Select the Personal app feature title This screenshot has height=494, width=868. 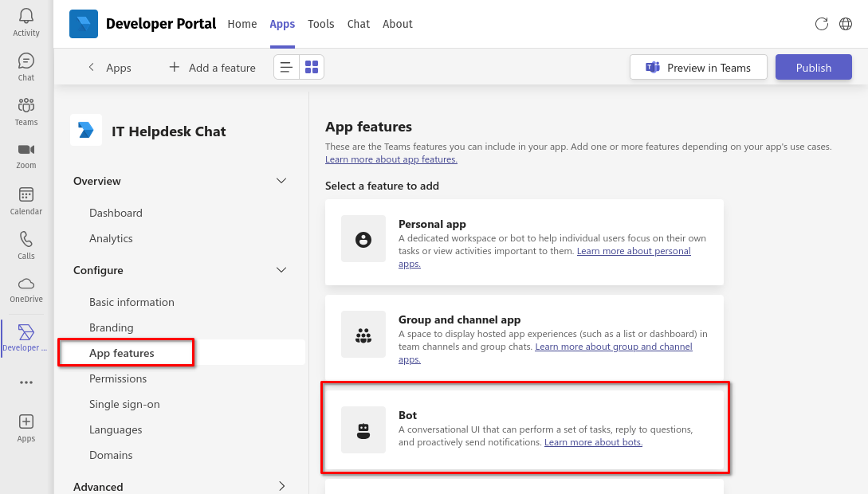[x=432, y=224]
